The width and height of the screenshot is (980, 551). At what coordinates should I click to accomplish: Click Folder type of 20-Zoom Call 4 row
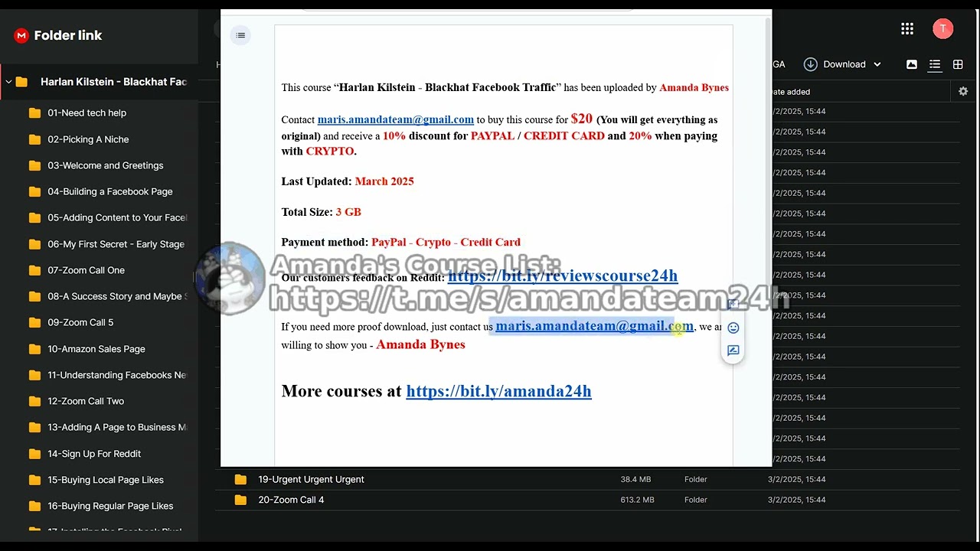(696, 500)
